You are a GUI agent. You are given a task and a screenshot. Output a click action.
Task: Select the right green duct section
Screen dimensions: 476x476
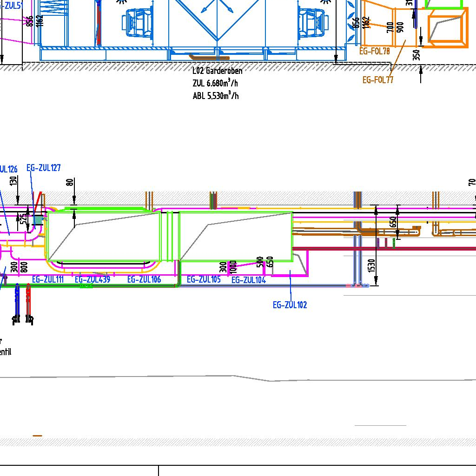[x=236, y=237]
